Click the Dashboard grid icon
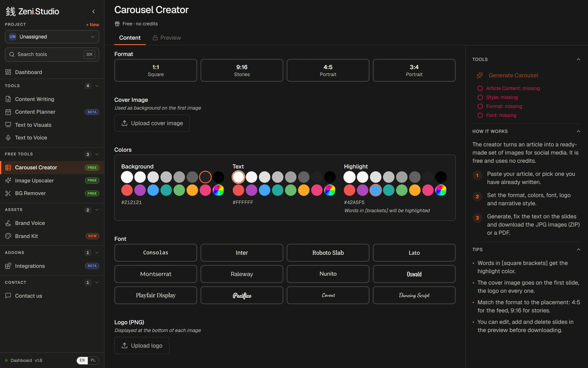This screenshot has width=588, height=368. 8,72
